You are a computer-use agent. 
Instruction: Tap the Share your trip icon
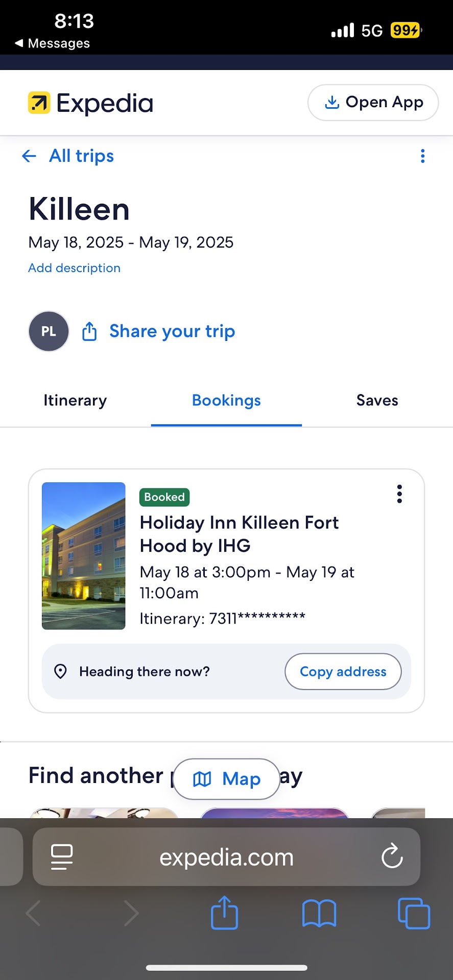(x=89, y=331)
